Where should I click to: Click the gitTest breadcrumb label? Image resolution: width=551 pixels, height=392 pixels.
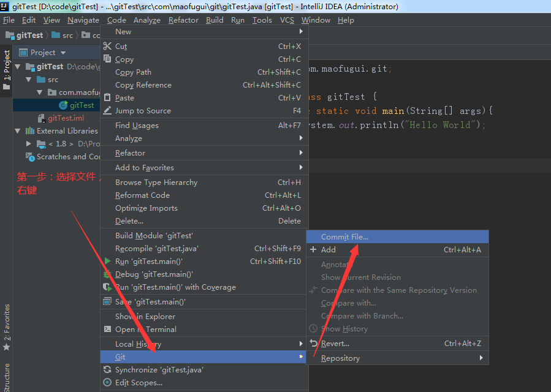pos(29,35)
